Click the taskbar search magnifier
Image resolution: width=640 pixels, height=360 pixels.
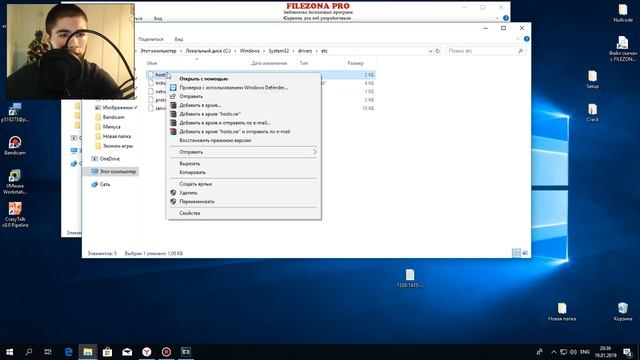click(29, 351)
